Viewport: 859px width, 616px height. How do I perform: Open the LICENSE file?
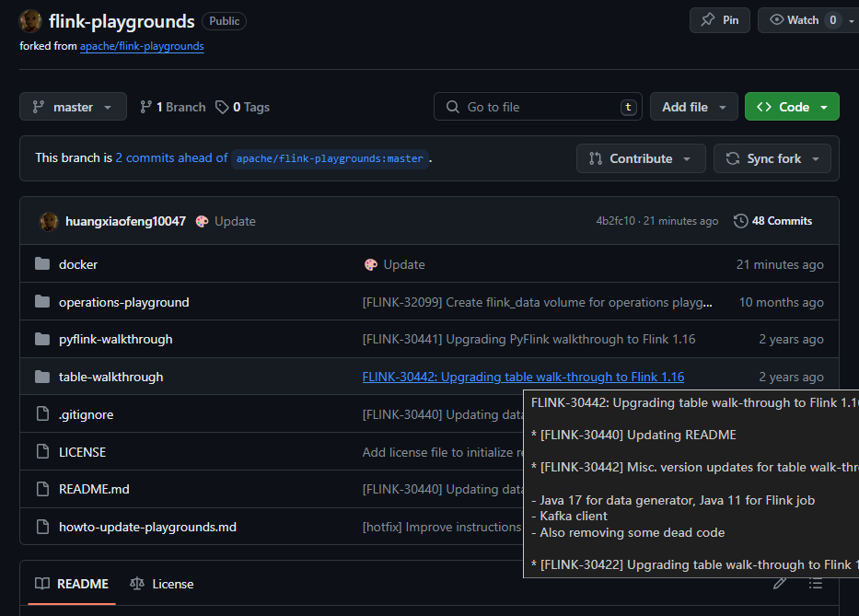click(x=82, y=452)
